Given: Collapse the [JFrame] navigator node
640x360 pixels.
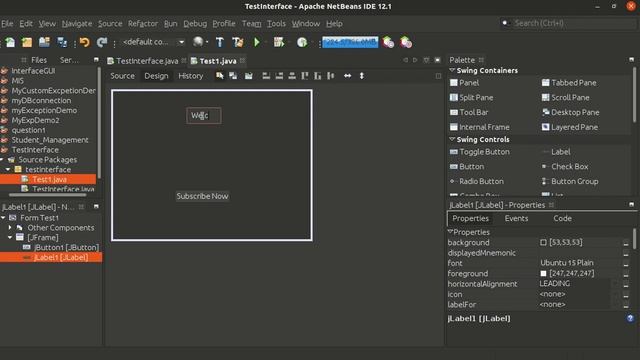Looking at the screenshot, I should (x=10, y=237).
